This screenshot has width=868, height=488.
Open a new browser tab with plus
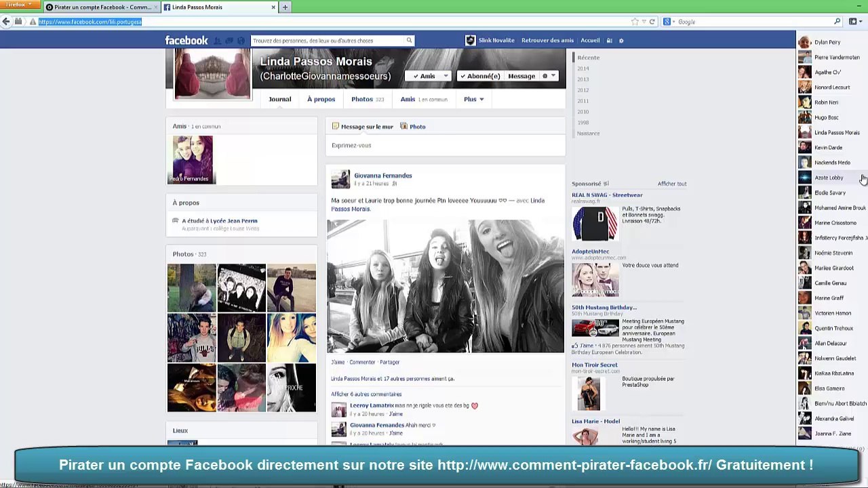coord(285,7)
